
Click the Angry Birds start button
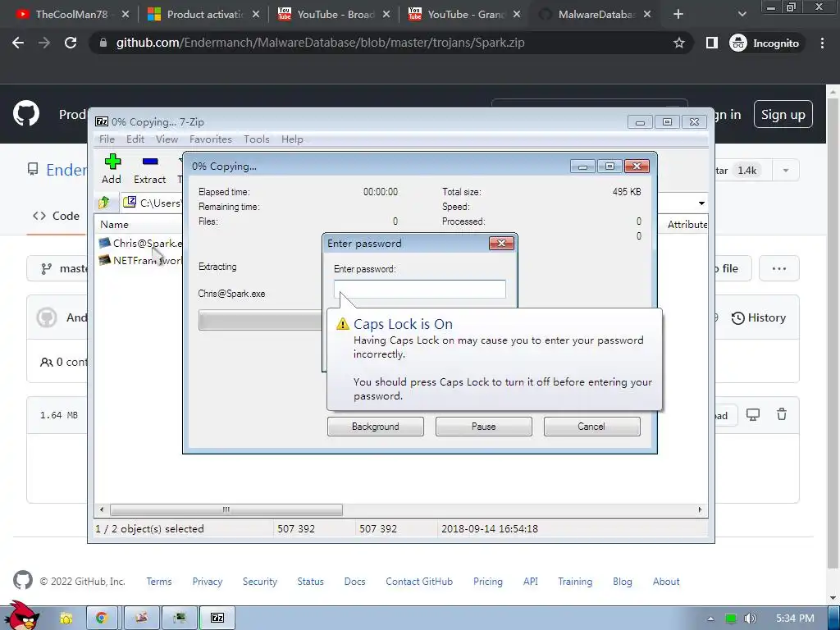click(22, 616)
